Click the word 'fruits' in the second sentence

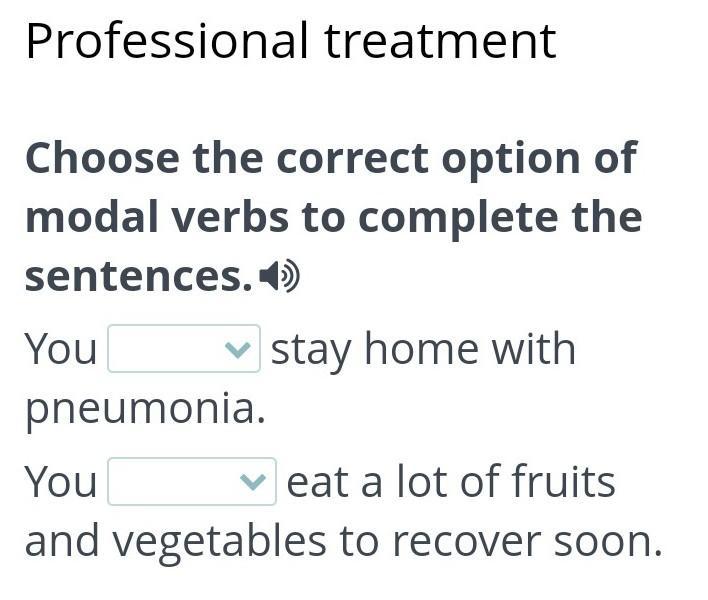(x=563, y=482)
